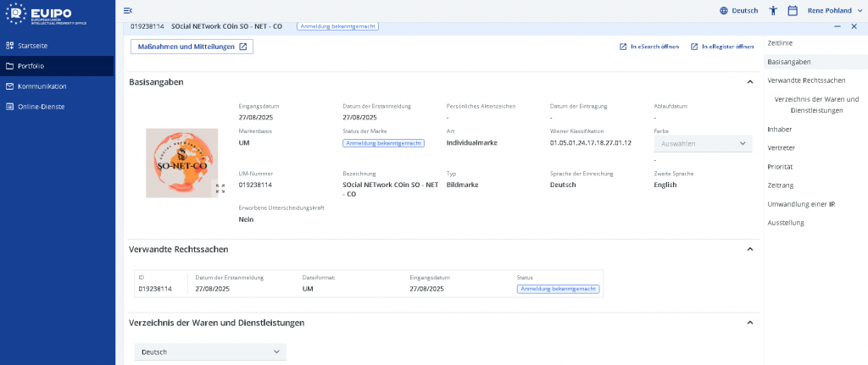Expand the trademark image fullscreen icon

click(x=220, y=189)
